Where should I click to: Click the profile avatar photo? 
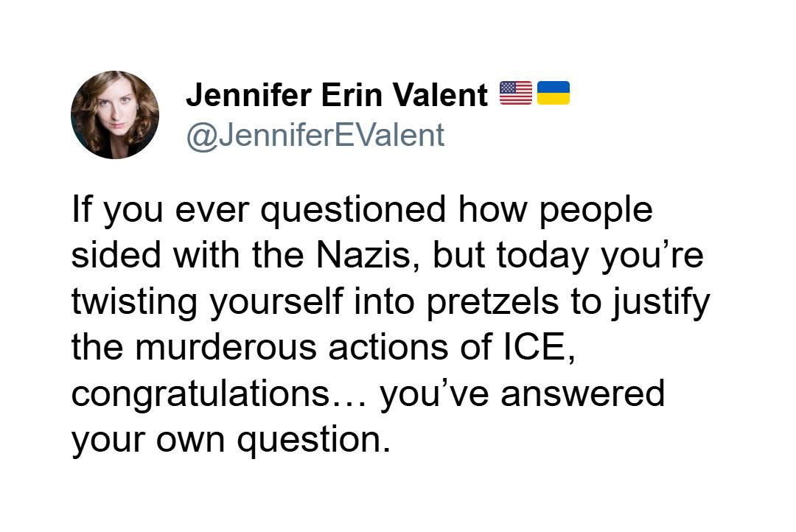pyautogui.click(x=115, y=115)
